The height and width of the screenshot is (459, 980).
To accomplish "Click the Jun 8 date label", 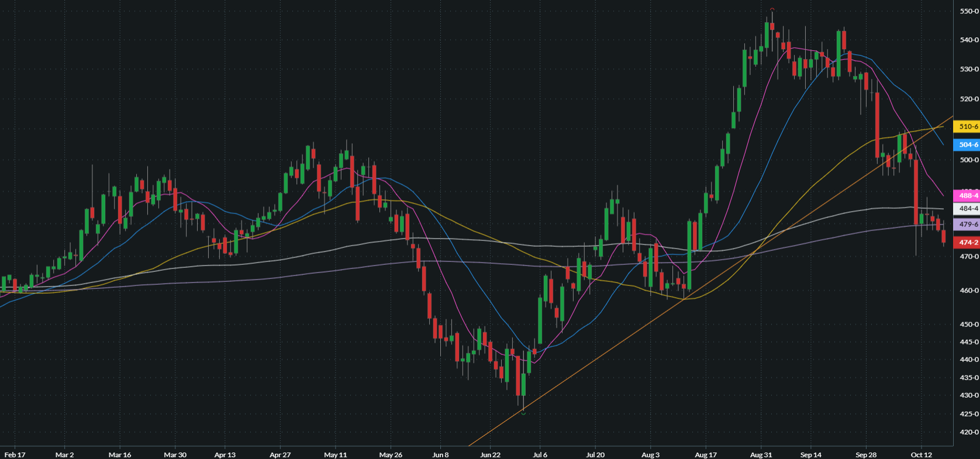I will click(x=440, y=455).
